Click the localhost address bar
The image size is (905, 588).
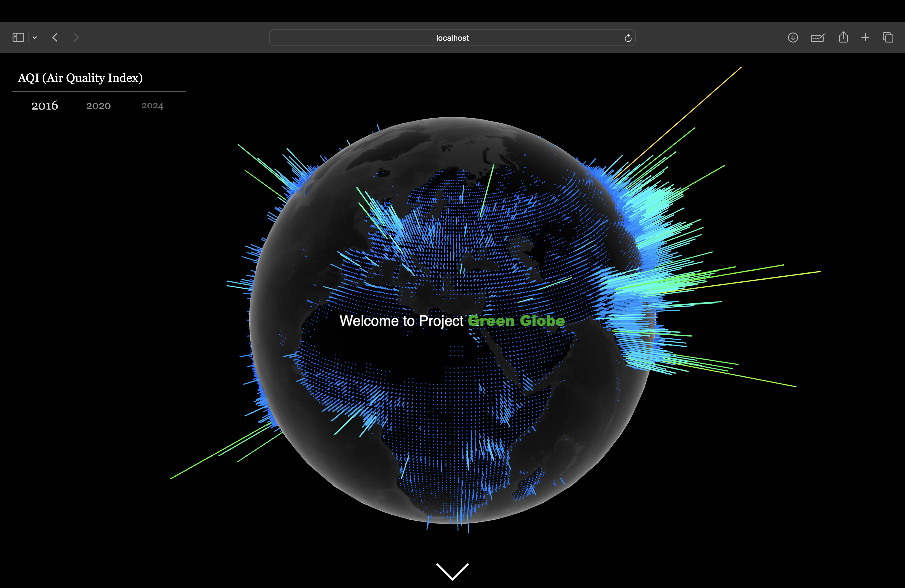click(x=452, y=38)
